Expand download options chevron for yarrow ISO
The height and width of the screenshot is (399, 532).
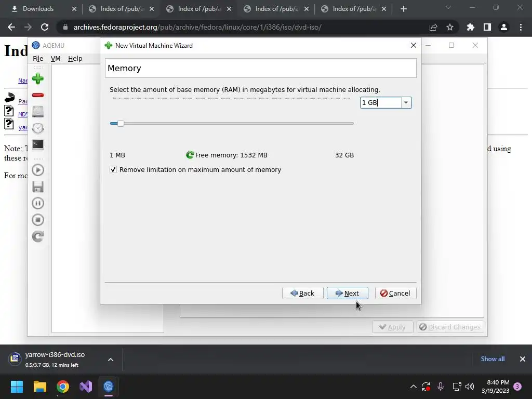click(x=111, y=360)
